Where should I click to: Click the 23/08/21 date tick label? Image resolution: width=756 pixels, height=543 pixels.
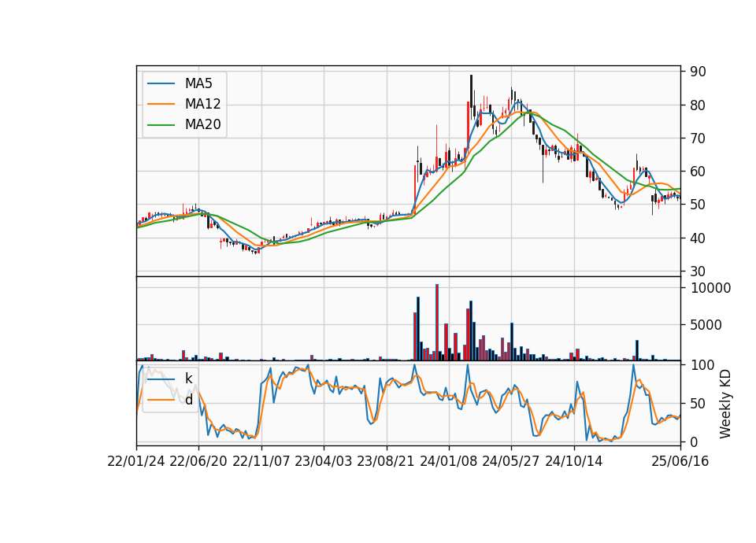(386, 461)
